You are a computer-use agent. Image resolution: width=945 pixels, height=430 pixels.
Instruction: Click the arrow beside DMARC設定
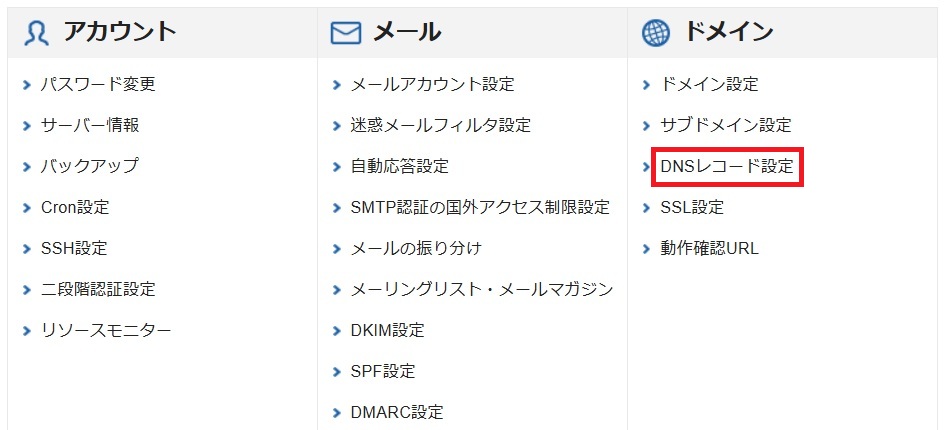337,413
